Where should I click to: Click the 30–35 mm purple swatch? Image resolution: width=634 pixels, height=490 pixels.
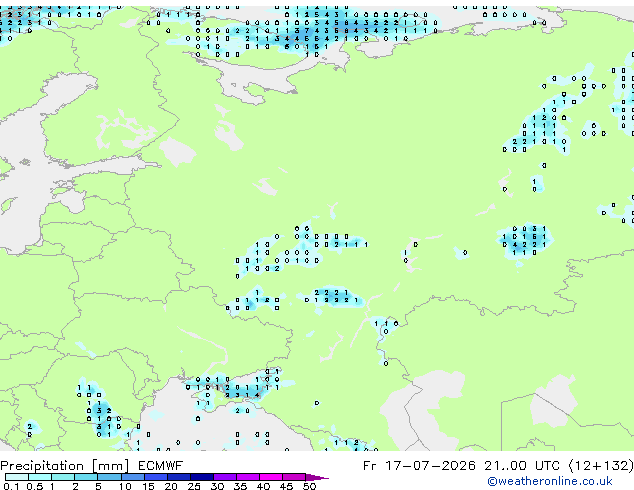click(x=224, y=477)
